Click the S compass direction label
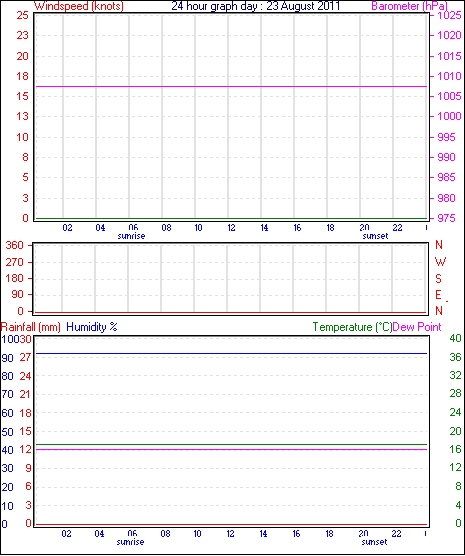 pyautogui.click(x=439, y=279)
